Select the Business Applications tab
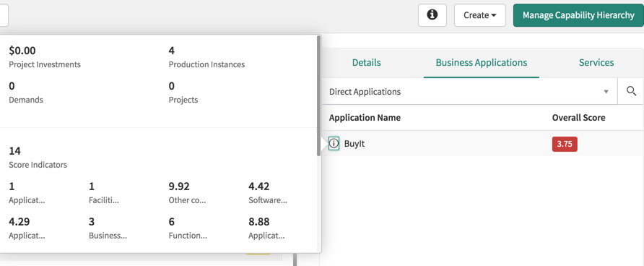The width and height of the screenshot is (644, 266). point(482,62)
